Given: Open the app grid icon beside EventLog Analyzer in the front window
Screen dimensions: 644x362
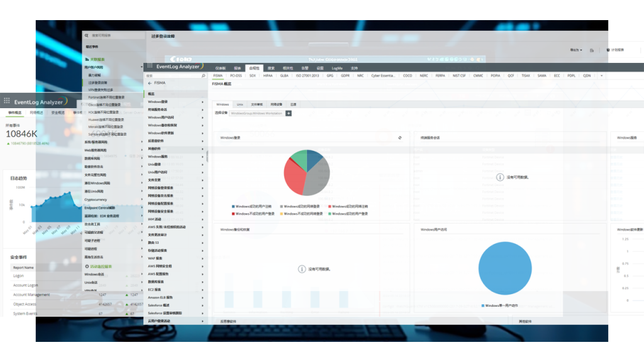Looking at the screenshot, I should [150, 65].
